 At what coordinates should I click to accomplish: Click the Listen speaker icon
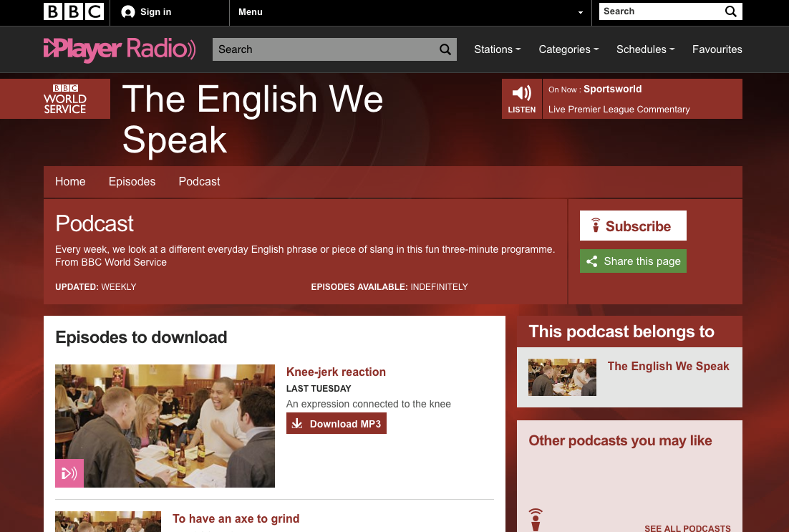[522, 93]
